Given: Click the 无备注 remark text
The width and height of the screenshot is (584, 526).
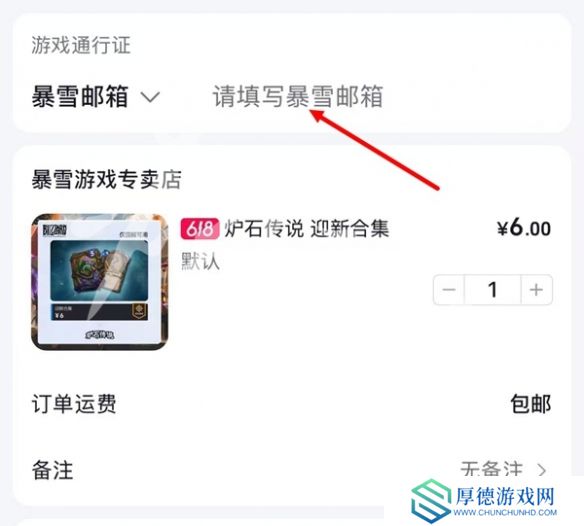Looking at the screenshot, I should coord(491,469).
